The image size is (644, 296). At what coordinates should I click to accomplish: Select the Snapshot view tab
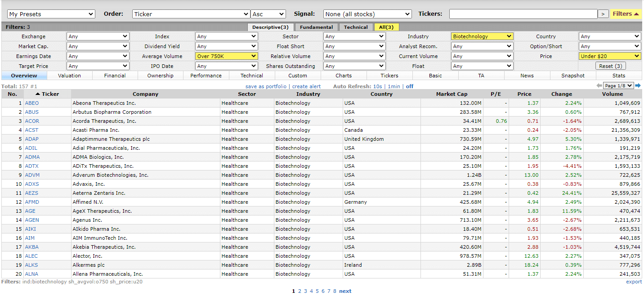[573, 76]
